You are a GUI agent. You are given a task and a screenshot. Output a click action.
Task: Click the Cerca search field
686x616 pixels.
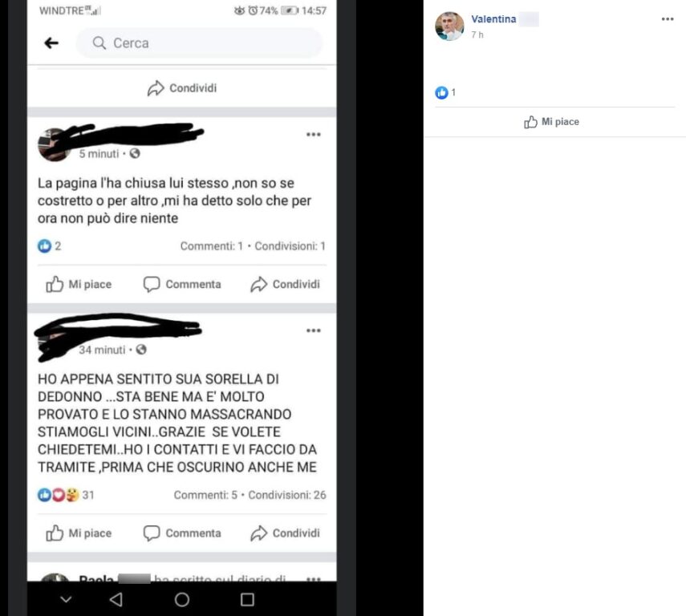[200, 43]
